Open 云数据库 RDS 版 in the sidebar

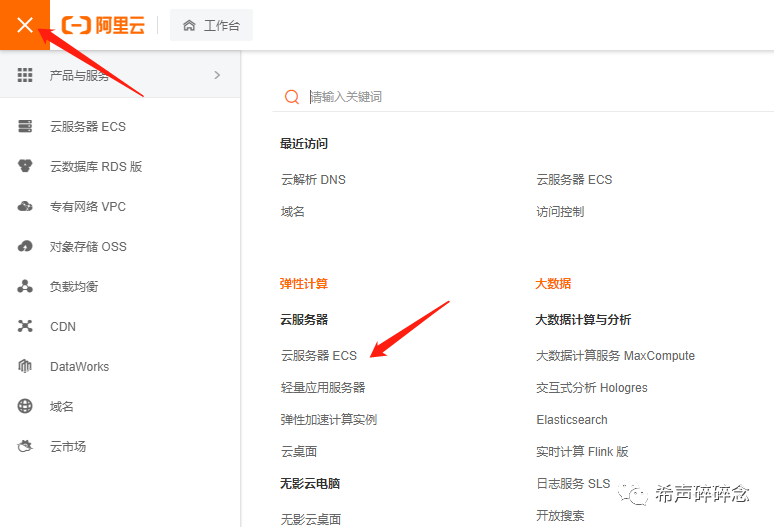[96, 167]
